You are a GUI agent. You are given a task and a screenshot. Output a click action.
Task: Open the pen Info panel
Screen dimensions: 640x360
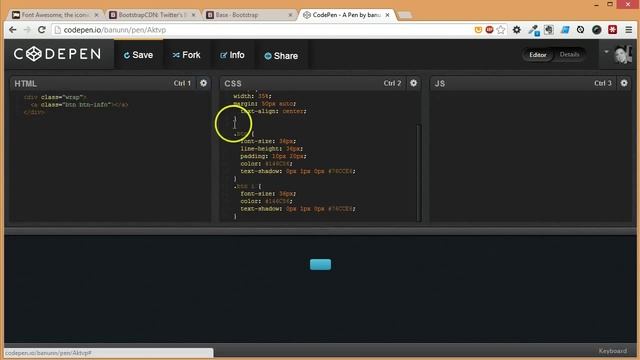pos(232,55)
